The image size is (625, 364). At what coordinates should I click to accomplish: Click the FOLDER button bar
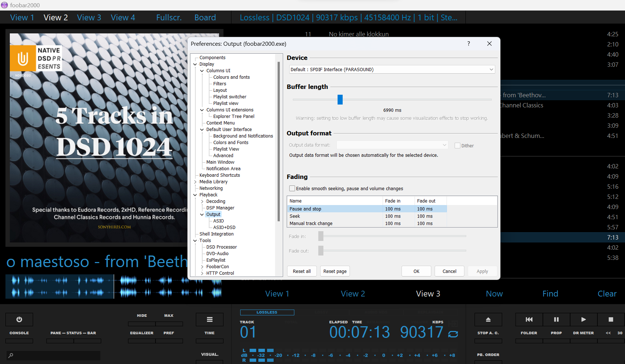529,341
